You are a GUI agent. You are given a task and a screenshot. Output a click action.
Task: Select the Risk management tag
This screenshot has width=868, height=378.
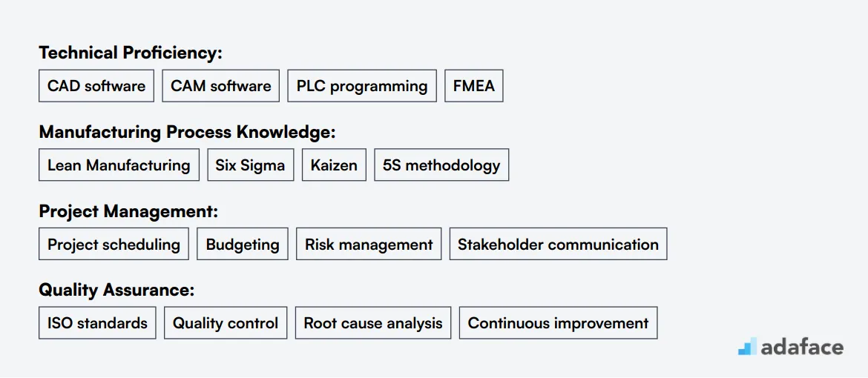(x=369, y=244)
